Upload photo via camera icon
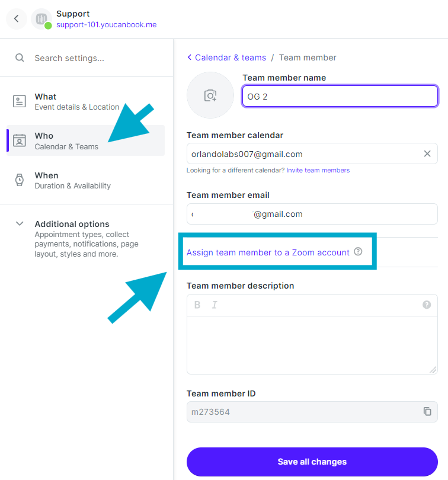 [210, 95]
